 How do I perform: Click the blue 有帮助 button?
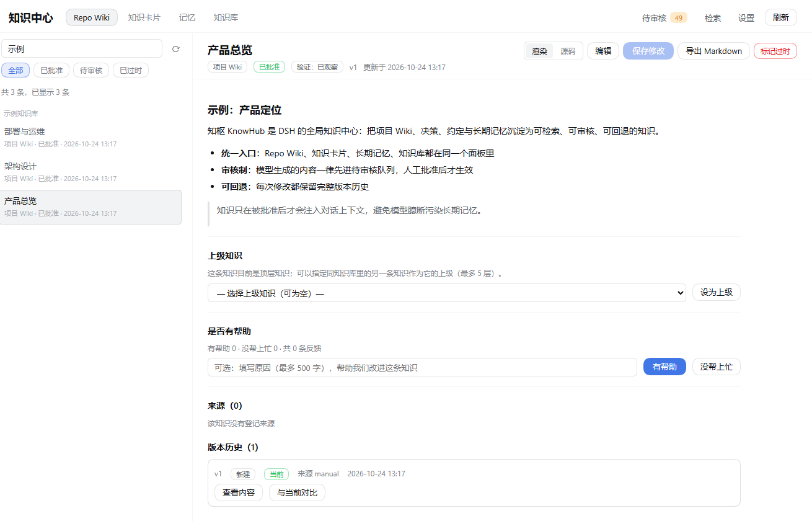(664, 367)
